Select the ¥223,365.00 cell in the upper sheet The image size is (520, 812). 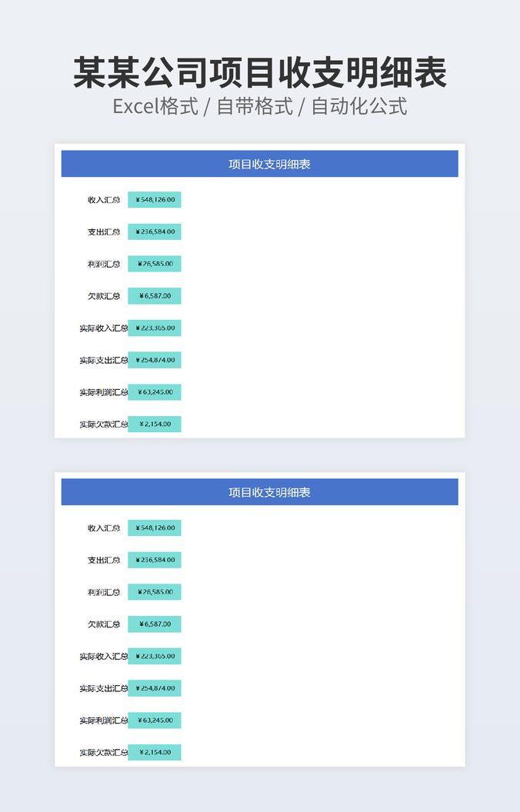[x=155, y=328]
